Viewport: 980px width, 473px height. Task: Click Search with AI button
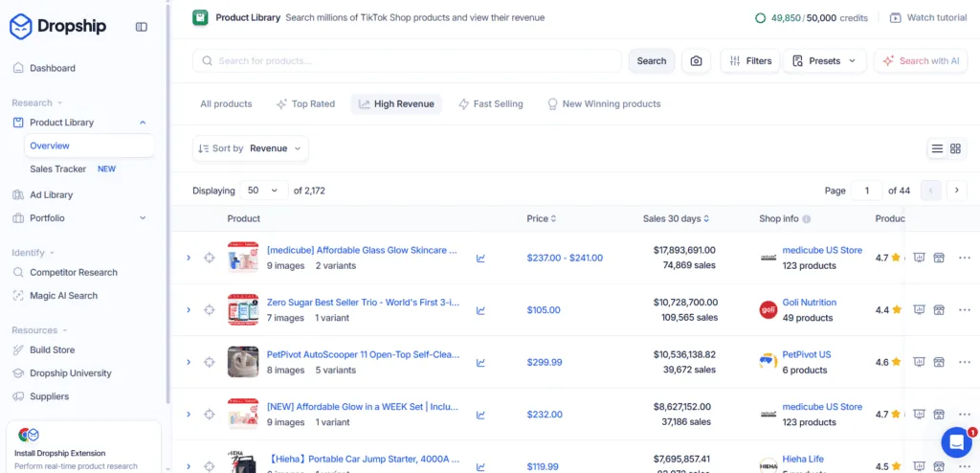[921, 60]
